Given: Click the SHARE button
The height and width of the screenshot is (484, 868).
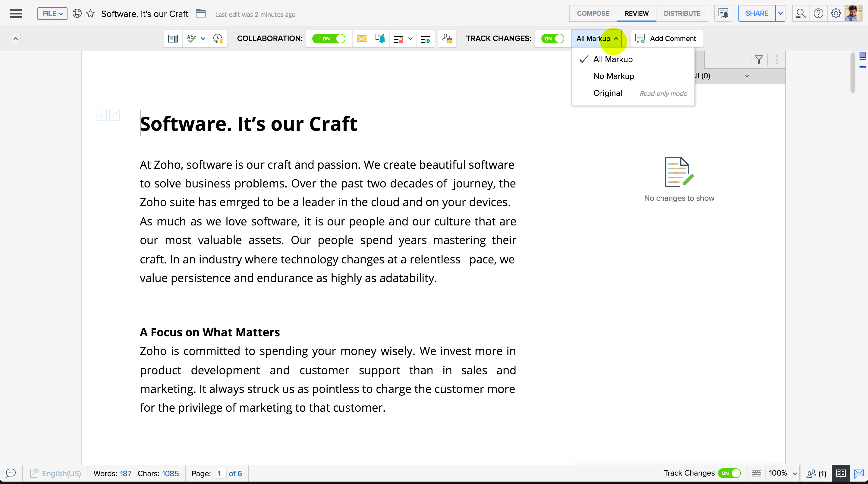Looking at the screenshot, I should tap(756, 14).
